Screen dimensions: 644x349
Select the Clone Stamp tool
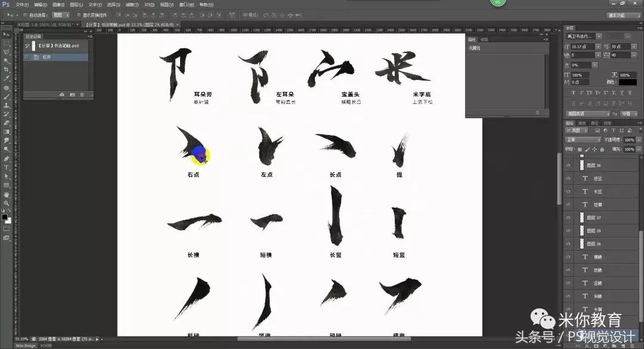tap(6, 105)
